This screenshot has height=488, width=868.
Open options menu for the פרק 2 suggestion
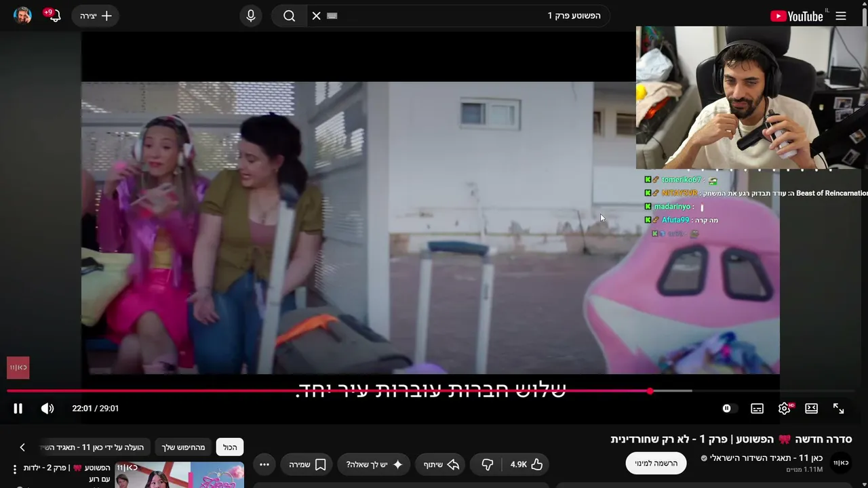14,469
